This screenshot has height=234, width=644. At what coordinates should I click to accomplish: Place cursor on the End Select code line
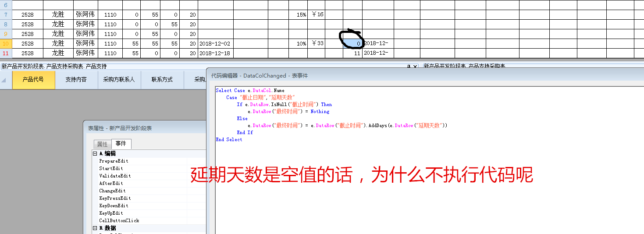click(229, 140)
